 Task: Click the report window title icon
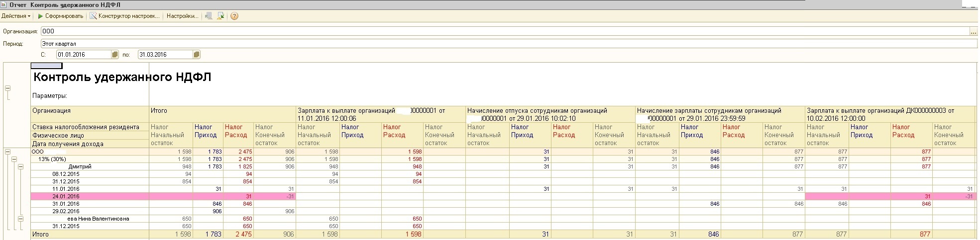pyautogui.click(x=4, y=4)
